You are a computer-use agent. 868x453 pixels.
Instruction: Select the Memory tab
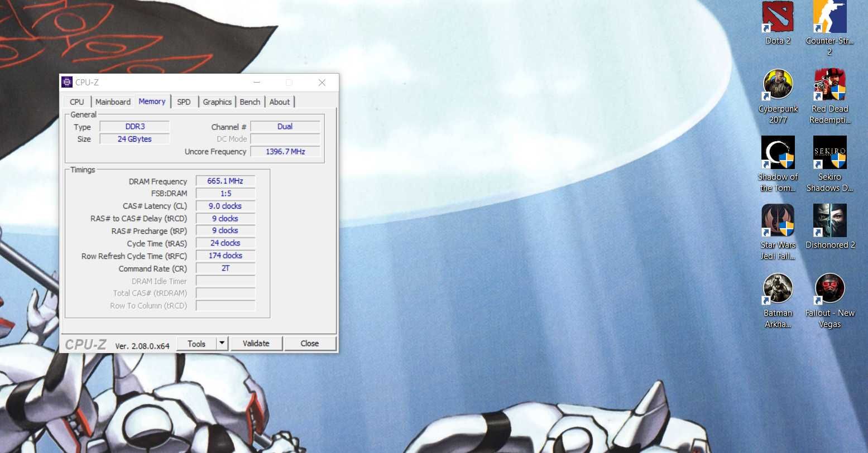pyautogui.click(x=152, y=101)
